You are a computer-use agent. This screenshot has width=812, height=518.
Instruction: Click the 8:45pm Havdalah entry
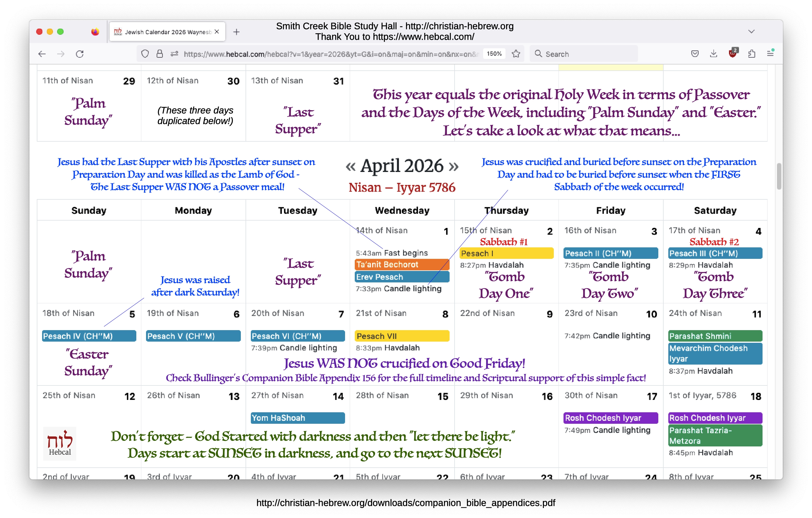pos(701,453)
